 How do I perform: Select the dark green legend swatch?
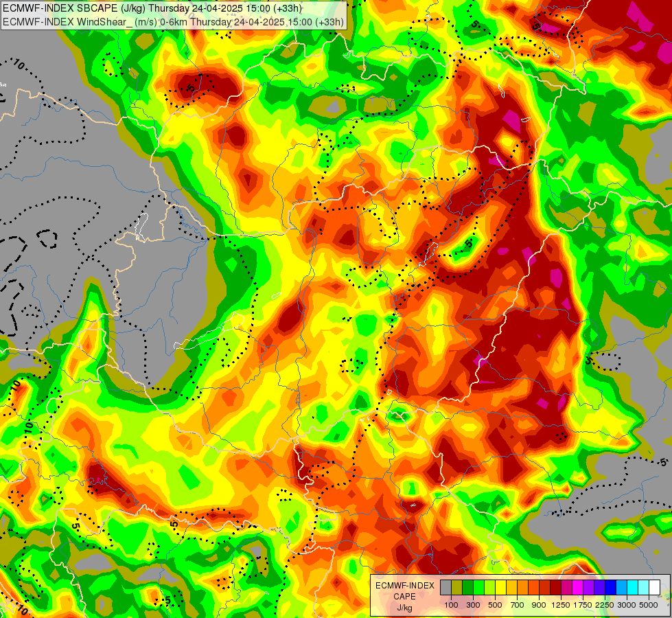coord(467,587)
